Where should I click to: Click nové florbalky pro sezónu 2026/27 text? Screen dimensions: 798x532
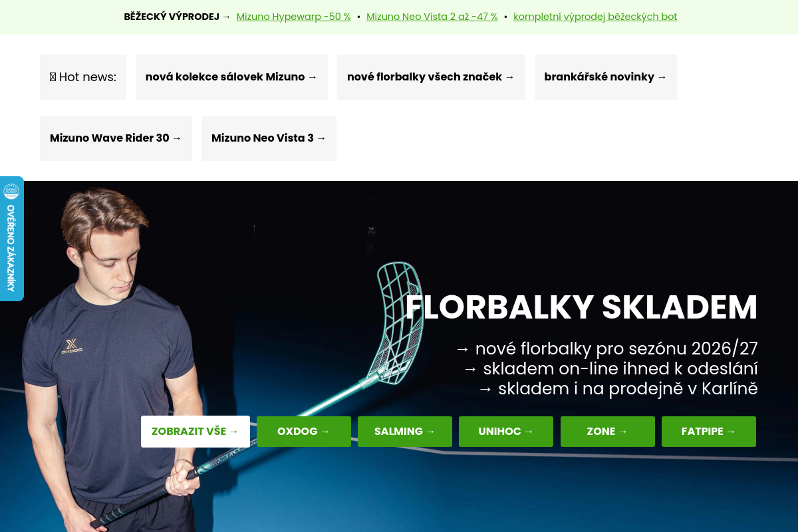coord(606,348)
